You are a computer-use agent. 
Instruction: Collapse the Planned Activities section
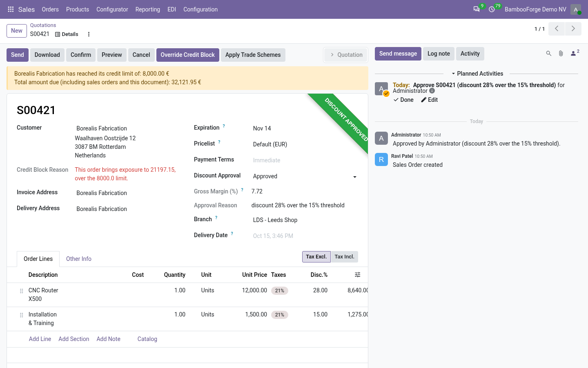point(477,74)
